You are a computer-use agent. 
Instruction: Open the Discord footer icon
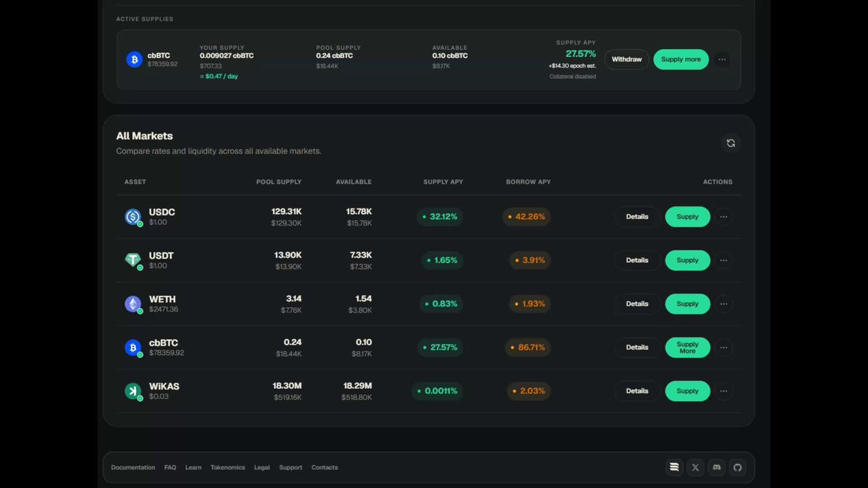point(716,468)
